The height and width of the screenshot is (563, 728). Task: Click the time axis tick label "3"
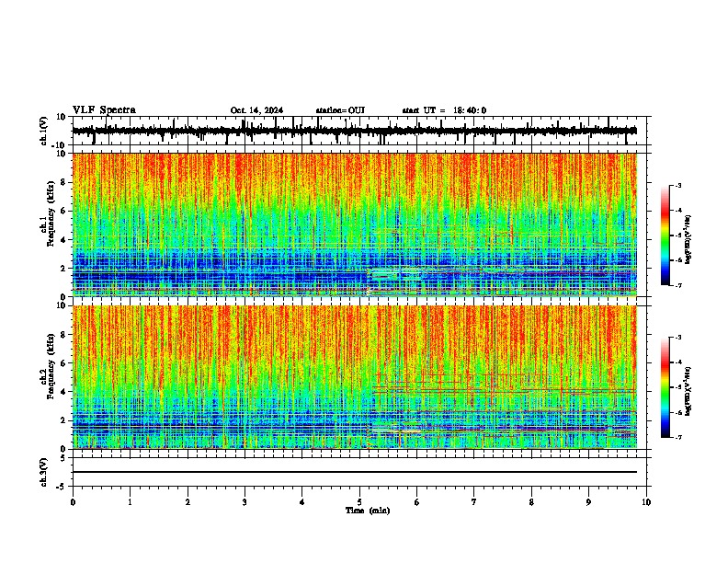tap(245, 502)
